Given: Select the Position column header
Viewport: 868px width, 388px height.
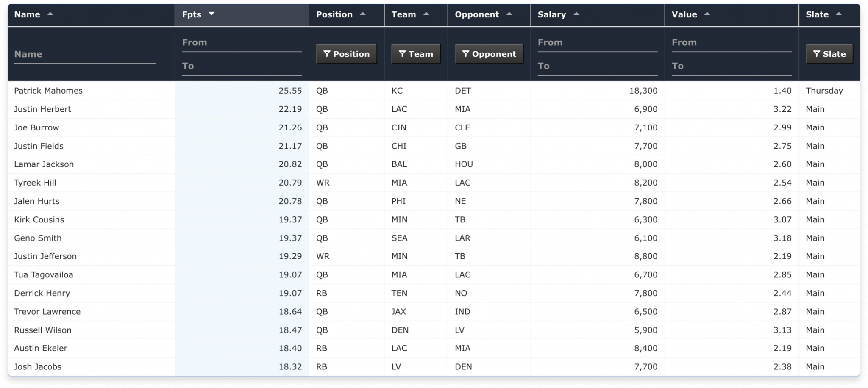Looking at the screenshot, I should point(334,14).
